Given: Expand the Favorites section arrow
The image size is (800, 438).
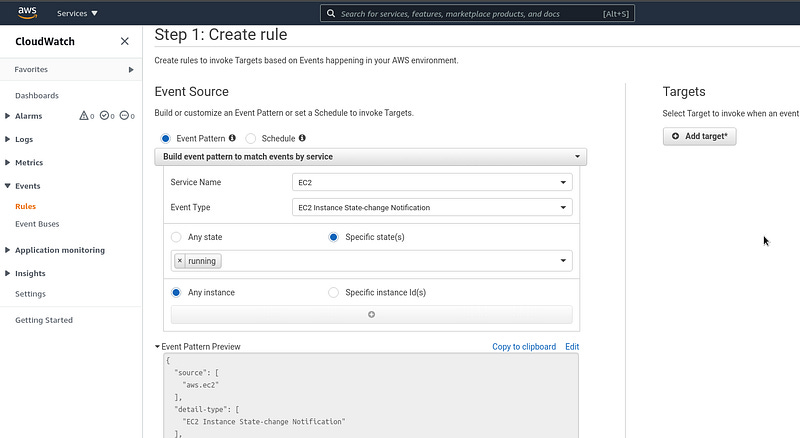Looking at the screenshot, I should tap(131, 69).
